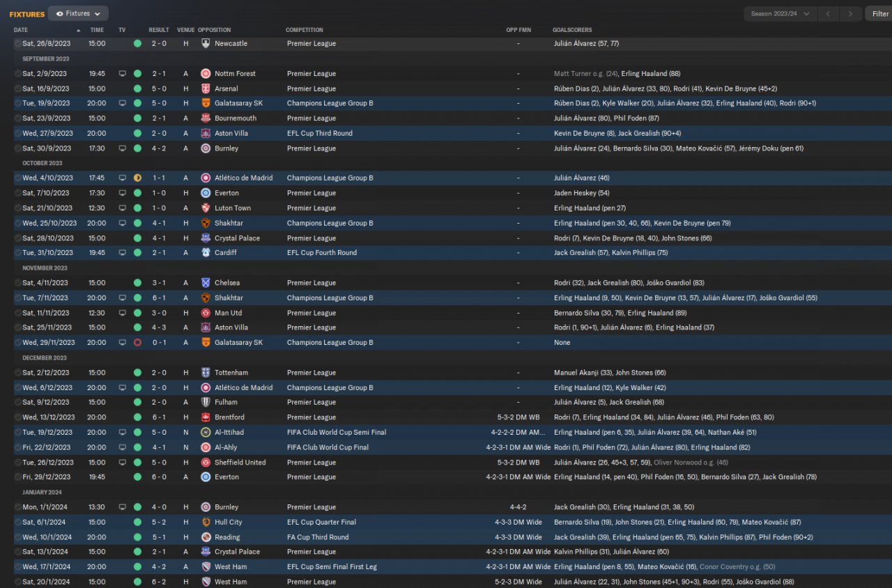This screenshot has height=588, width=892.
Task: Sort by the Opposition column header
Action: (x=214, y=30)
